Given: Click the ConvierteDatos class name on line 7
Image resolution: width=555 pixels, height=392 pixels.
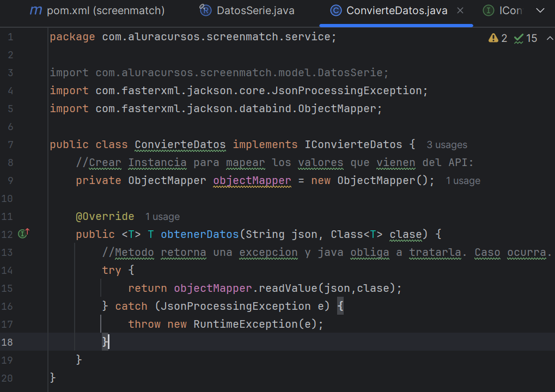Looking at the screenshot, I should point(180,145).
